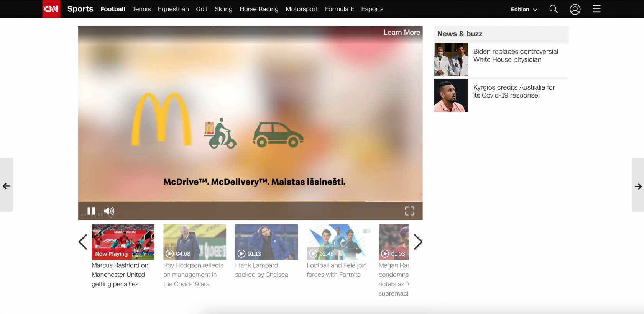Open Frank Lampard sacked by Chelsea title

(261, 270)
